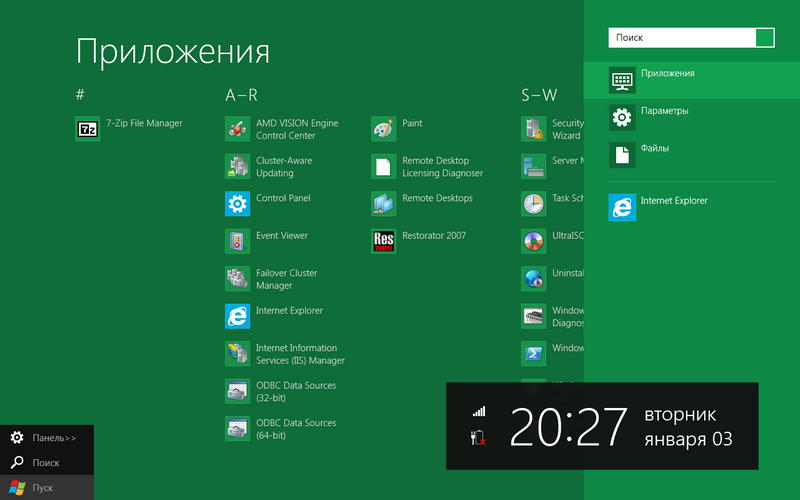Launch the Paint palette icon

coord(383,129)
